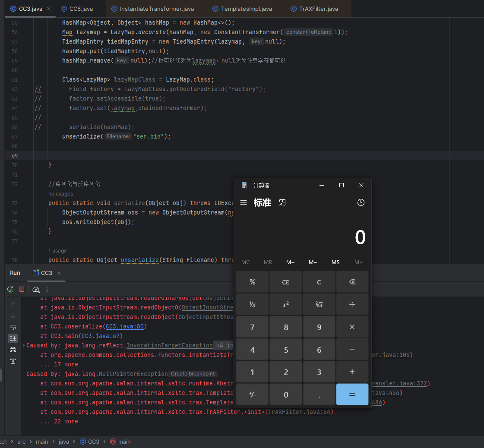
Task: Click the '1 usage' hint above unserialize
Action: (57, 251)
